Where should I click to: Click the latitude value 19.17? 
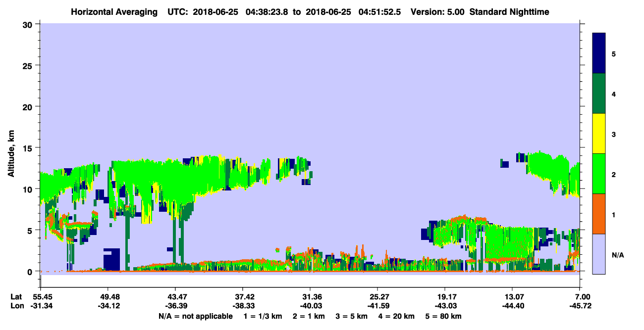pyautogui.click(x=445, y=297)
